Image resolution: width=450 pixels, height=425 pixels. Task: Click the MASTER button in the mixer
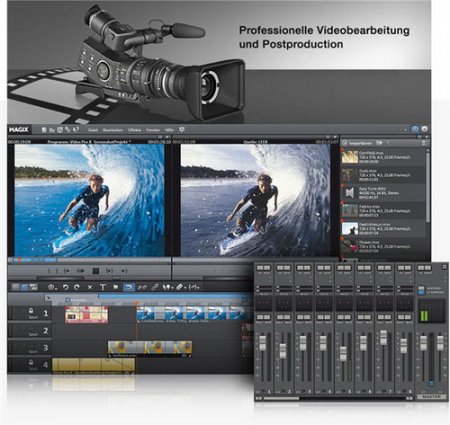[432, 397]
